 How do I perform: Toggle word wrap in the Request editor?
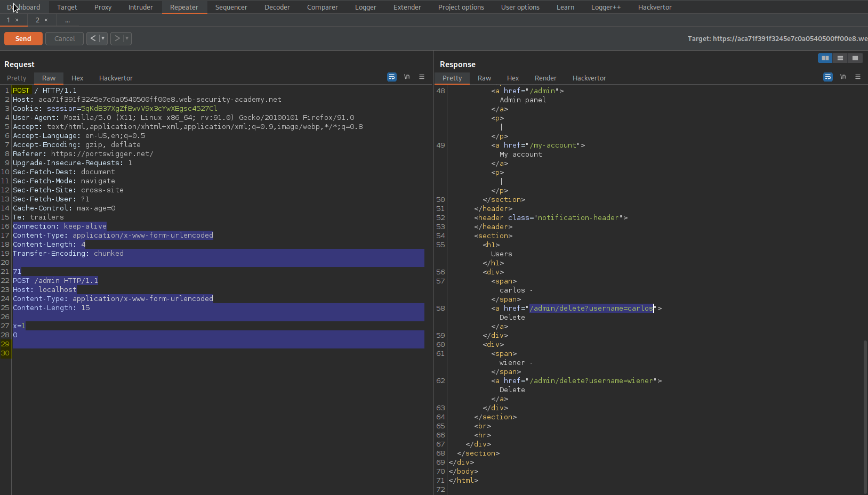point(392,77)
